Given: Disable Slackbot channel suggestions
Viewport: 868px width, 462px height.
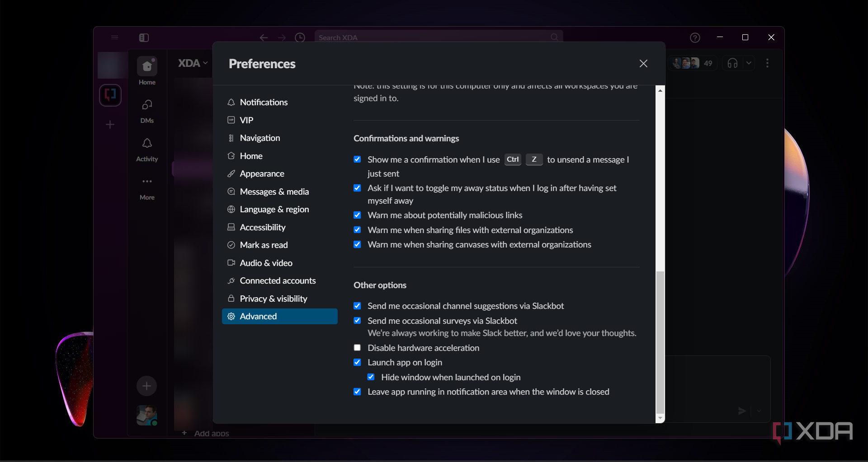Looking at the screenshot, I should point(357,306).
